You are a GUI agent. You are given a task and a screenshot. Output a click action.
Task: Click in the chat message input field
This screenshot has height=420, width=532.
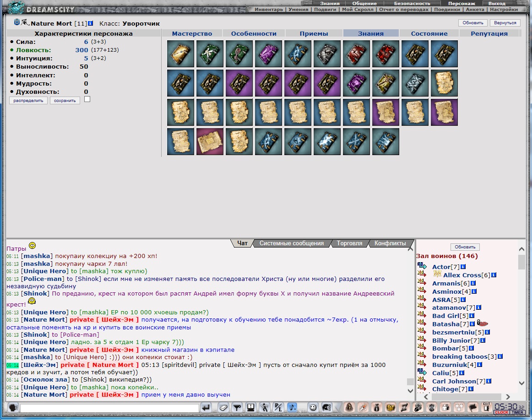point(109,408)
